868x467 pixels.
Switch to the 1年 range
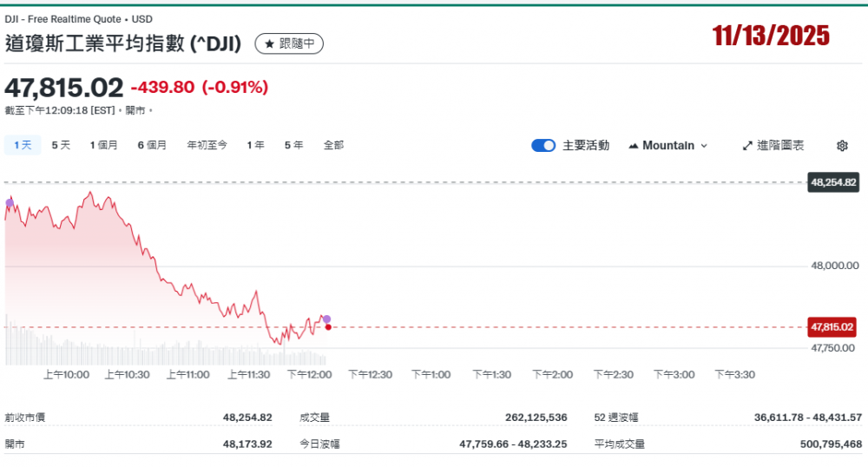pos(255,145)
